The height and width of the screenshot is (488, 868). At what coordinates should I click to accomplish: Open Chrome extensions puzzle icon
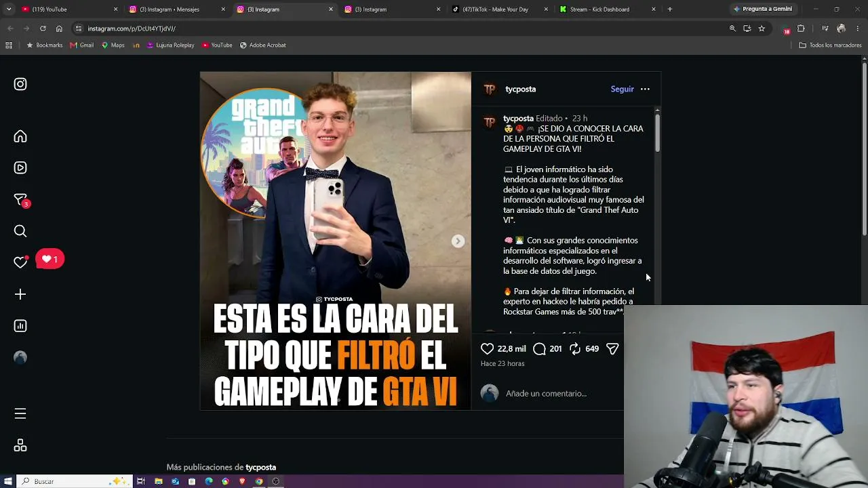coord(801,28)
